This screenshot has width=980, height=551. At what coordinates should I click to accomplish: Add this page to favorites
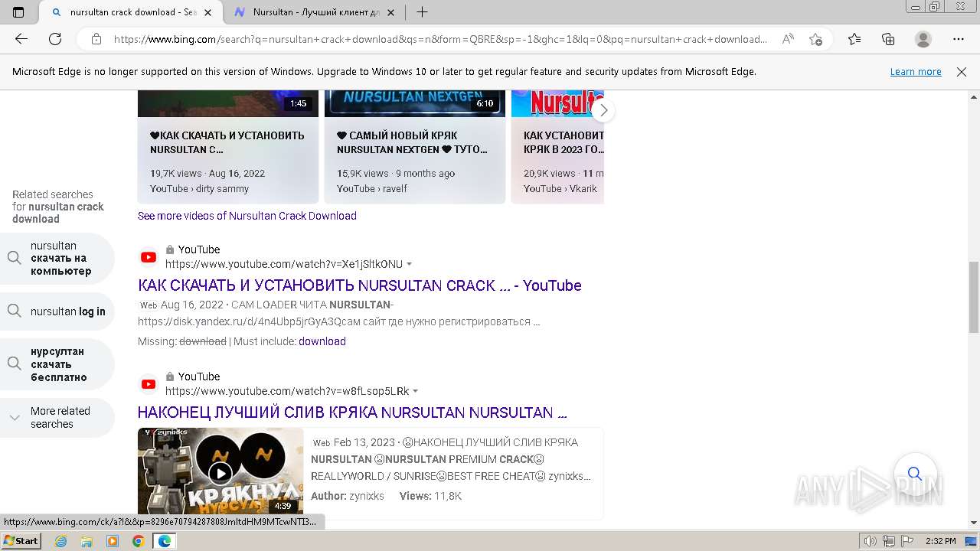point(815,39)
